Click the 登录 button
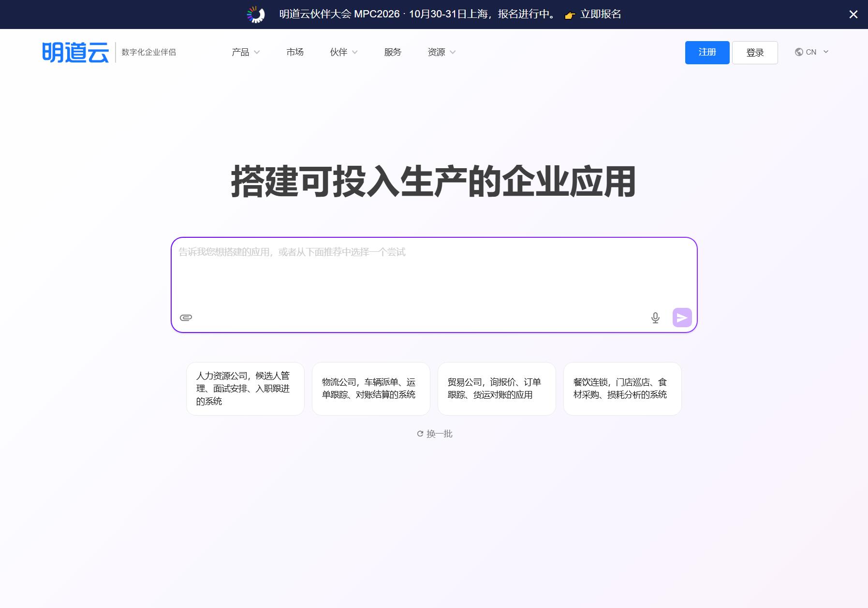Screen dimensions: 868x608 (x=755, y=52)
